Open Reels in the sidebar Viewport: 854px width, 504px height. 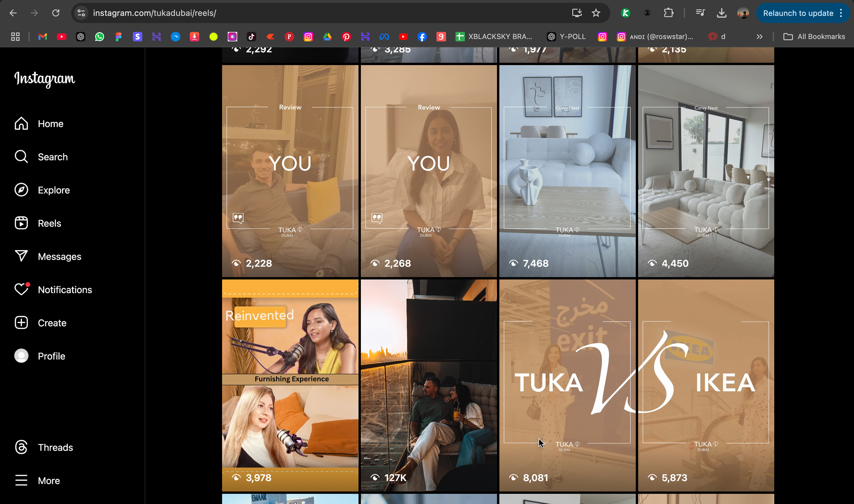click(x=38, y=223)
